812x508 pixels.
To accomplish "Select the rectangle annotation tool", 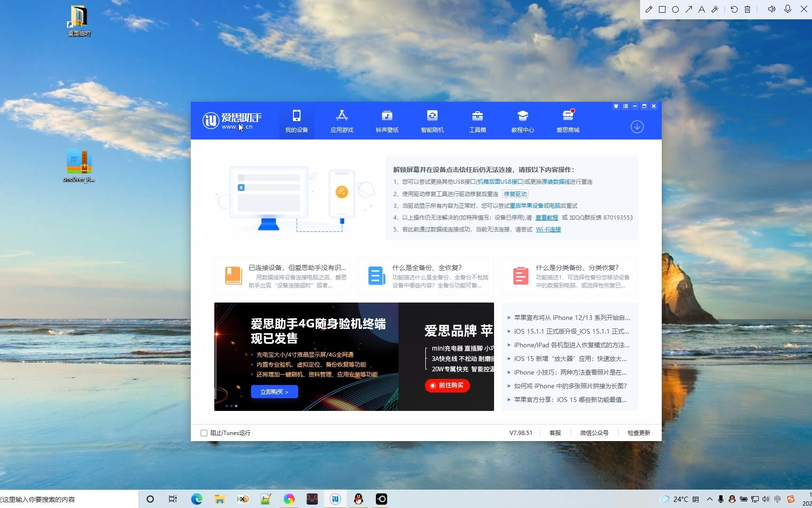I will pyautogui.click(x=662, y=9).
